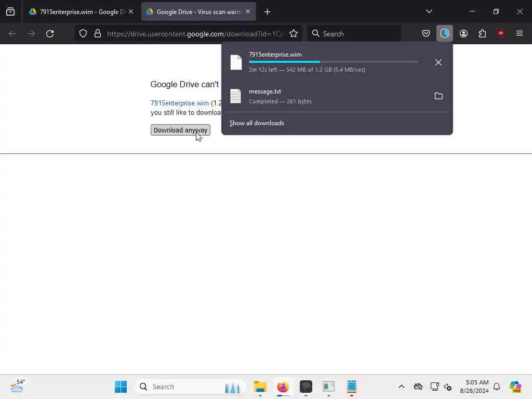Switch to Firefox in taskbar
The height and width of the screenshot is (399, 532).
[x=283, y=387]
